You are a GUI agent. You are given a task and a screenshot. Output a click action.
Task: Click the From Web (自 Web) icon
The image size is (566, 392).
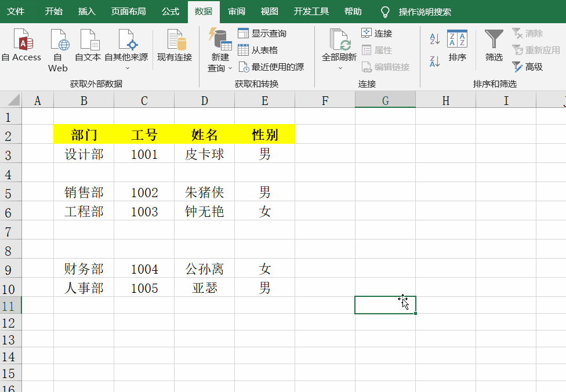(60, 39)
